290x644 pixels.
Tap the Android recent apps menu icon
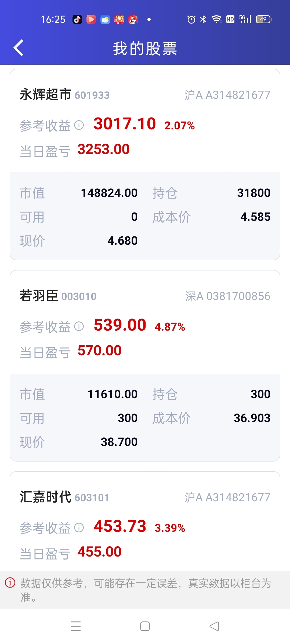pos(76,626)
